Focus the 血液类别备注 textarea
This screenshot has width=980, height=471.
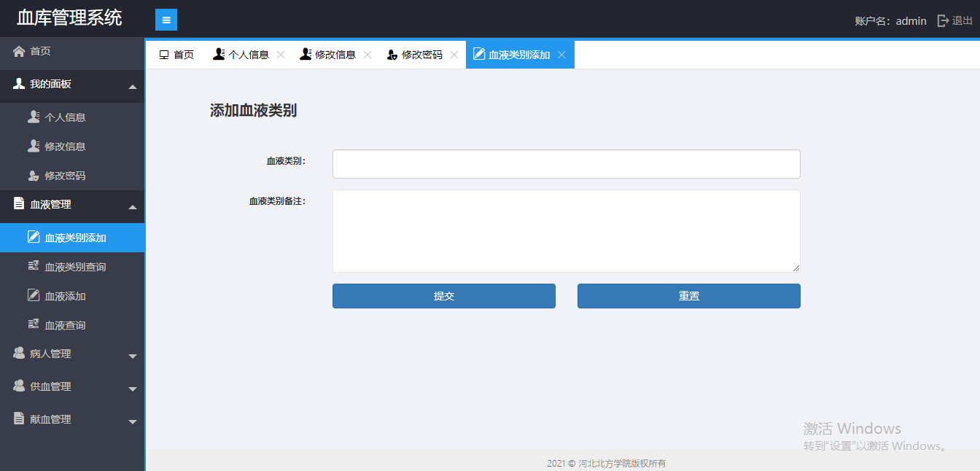click(567, 231)
